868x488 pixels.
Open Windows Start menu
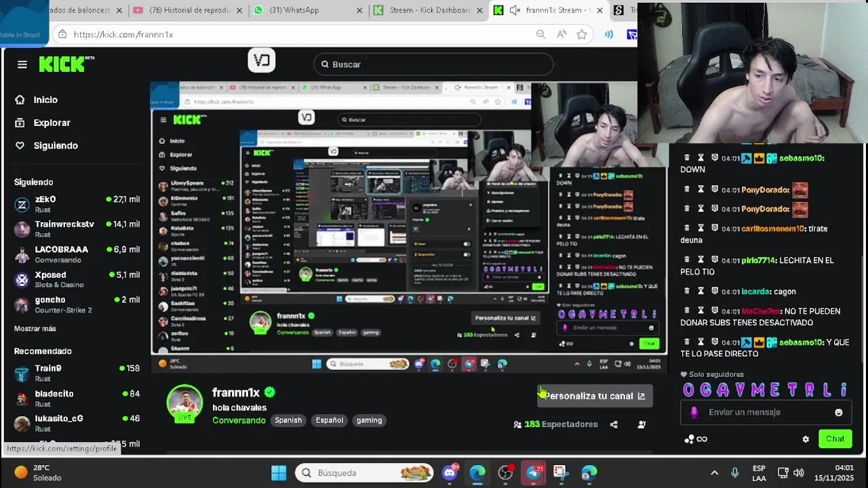pos(279,472)
